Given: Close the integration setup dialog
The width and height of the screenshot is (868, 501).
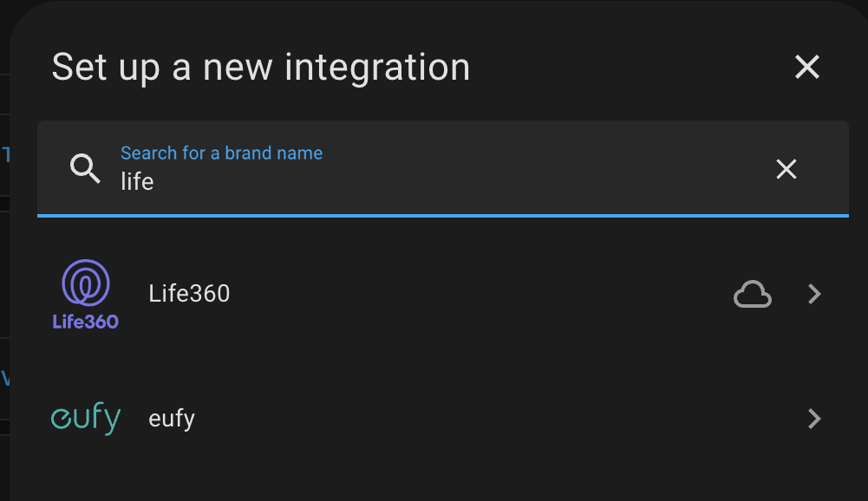Looking at the screenshot, I should (807, 67).
